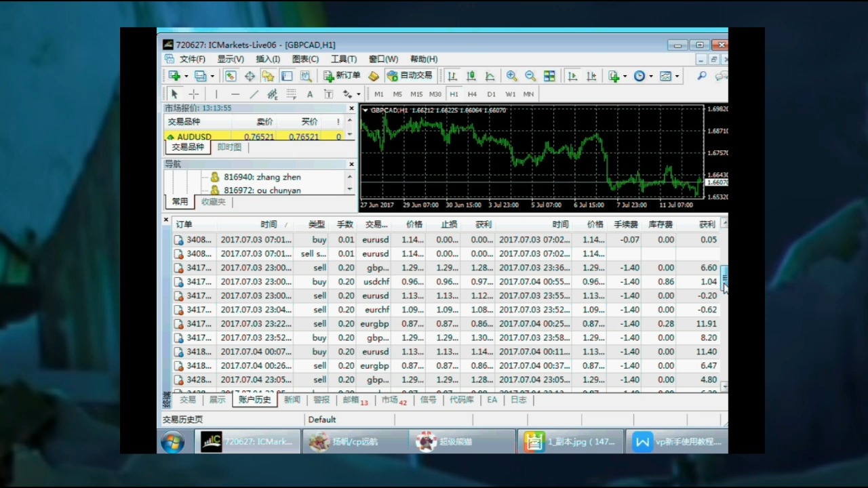Image resolution: width=868 pixels, height=488 pixels.
Task: Toggle the Terminal window icon
Action: point(287,76)
